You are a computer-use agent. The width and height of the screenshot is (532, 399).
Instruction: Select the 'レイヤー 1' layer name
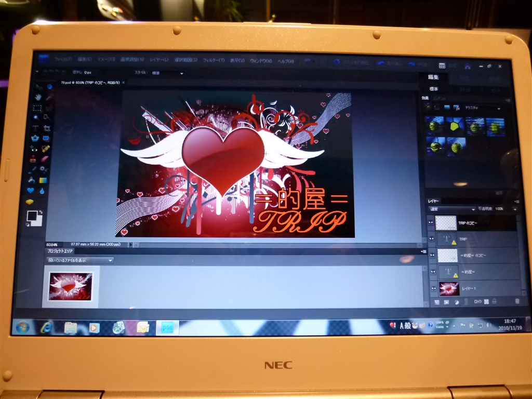[x=469, y=288]
